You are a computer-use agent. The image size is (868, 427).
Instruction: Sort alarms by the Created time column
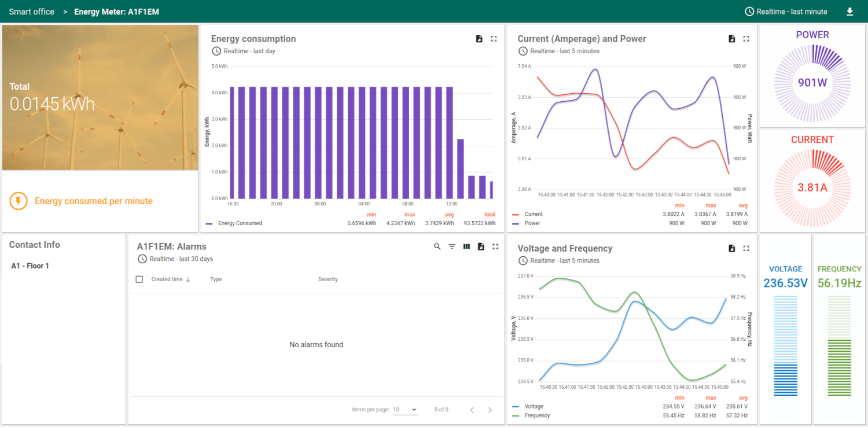pos(171,279)
